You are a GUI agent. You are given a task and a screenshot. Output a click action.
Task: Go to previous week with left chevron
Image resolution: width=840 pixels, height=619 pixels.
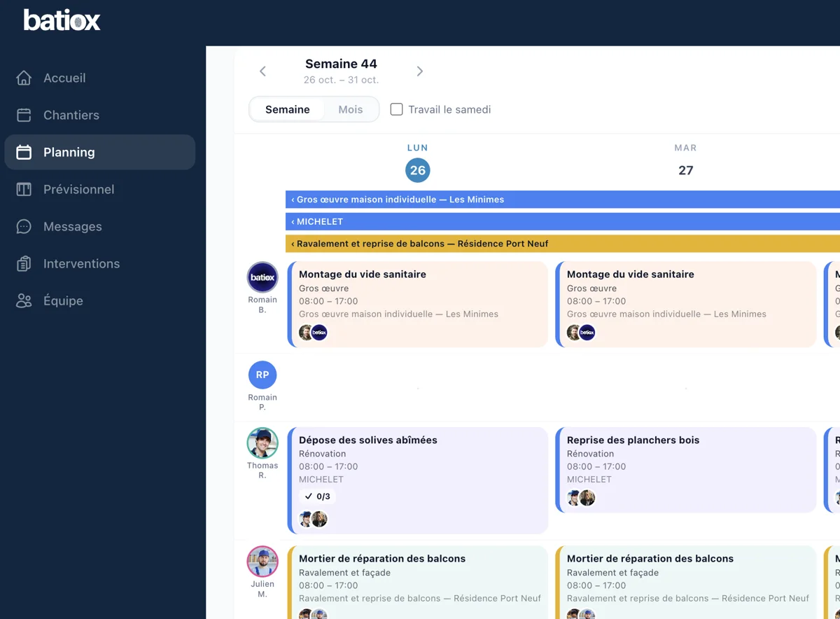coord(262,71)
